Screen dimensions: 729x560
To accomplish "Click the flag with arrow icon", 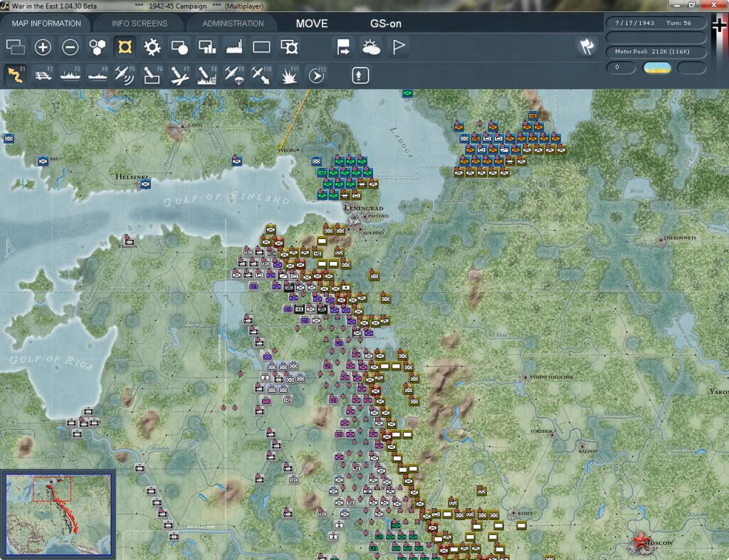I will pyautogui.click(x=343, y=47).
